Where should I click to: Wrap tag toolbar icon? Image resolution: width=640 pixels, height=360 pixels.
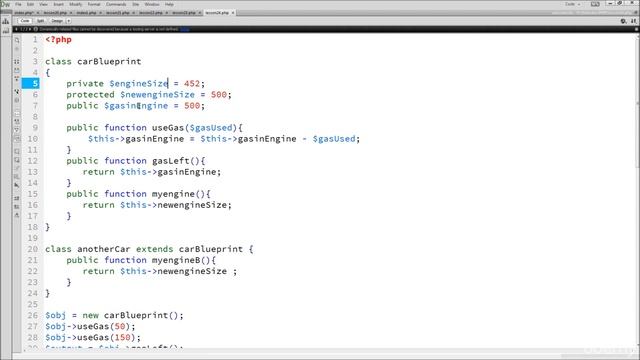pos(17,168)
